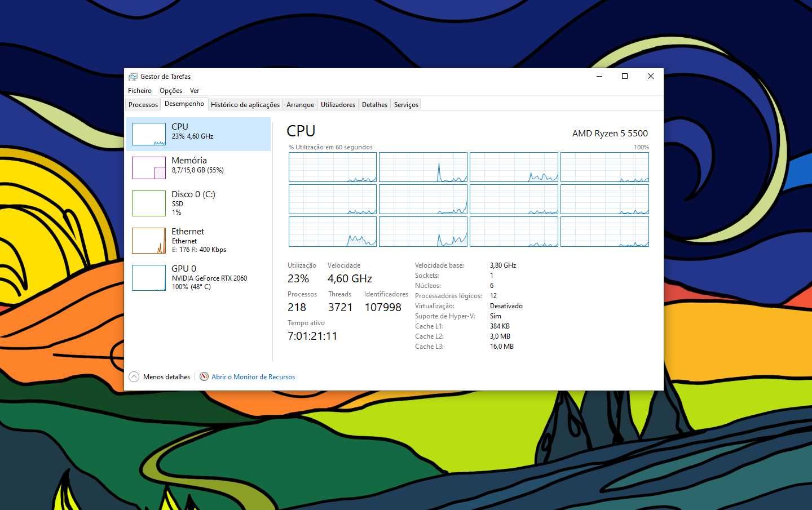Viewport: 812px width, 510px height.
Task: Click the GPU 0 mini graph thumbnail
Action: point(149,278)
